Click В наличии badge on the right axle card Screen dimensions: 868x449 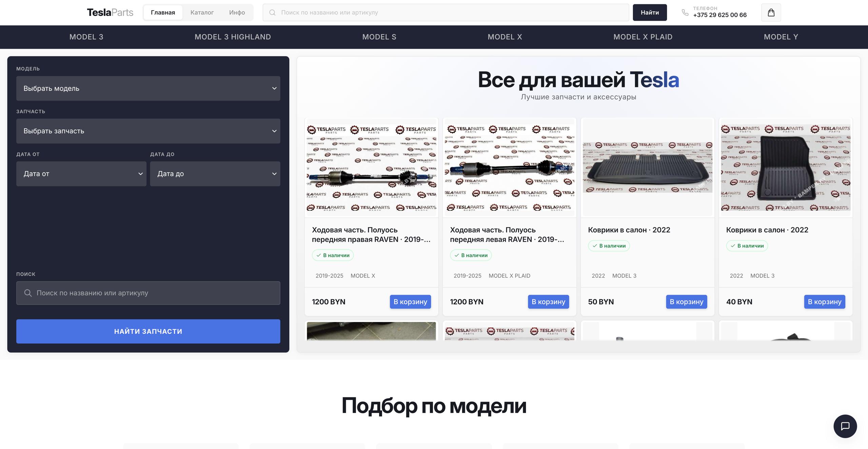(x=333, y=255)
